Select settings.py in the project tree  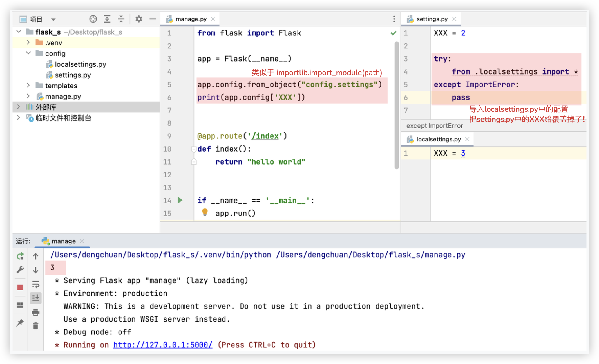(x=73, y=75)
